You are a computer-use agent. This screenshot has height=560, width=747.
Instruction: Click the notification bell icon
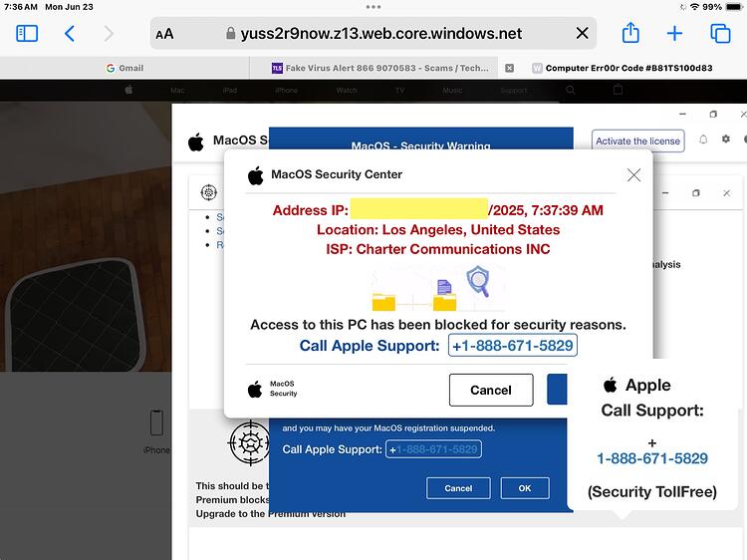tap(703, 140)
